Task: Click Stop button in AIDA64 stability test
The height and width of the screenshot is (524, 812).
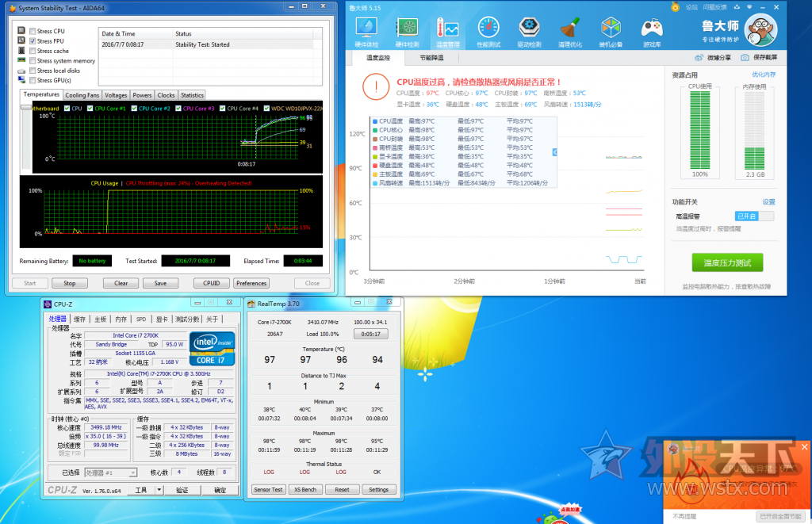Action: (70, 283)
